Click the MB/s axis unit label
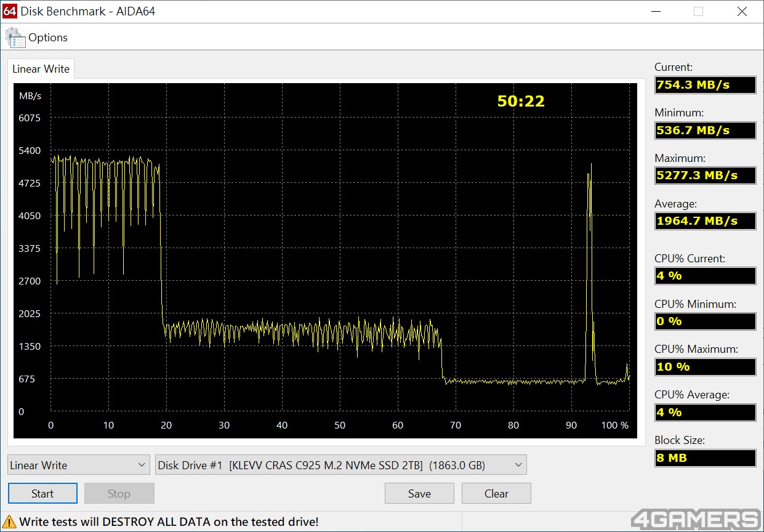This screenshot has height=532, width=764. click(x=30, y=95)
